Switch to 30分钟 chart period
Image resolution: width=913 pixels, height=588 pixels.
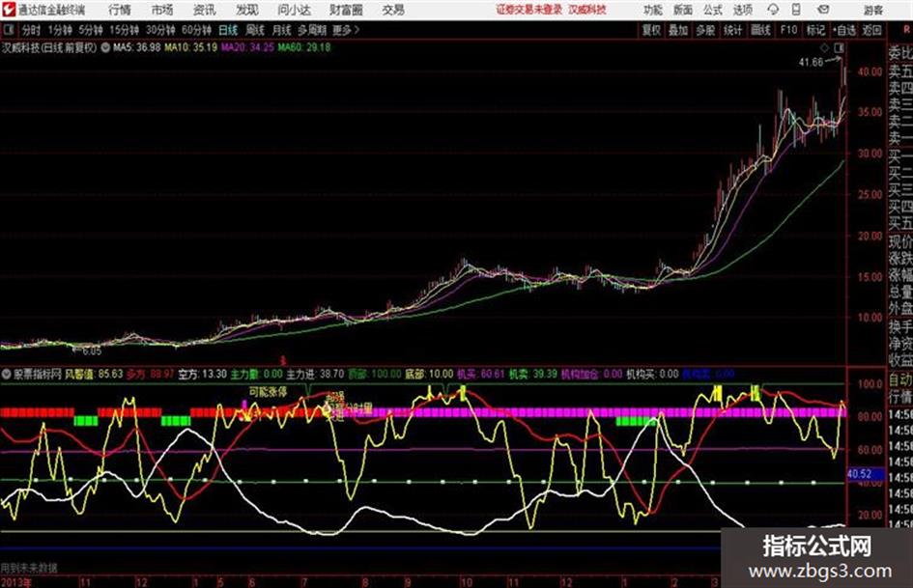pos(160,30)
